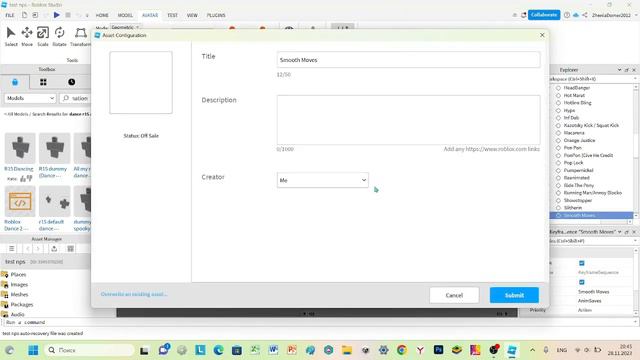
Task: Open the Models category dropdown in Toolbox
Action: coord(30,98)
